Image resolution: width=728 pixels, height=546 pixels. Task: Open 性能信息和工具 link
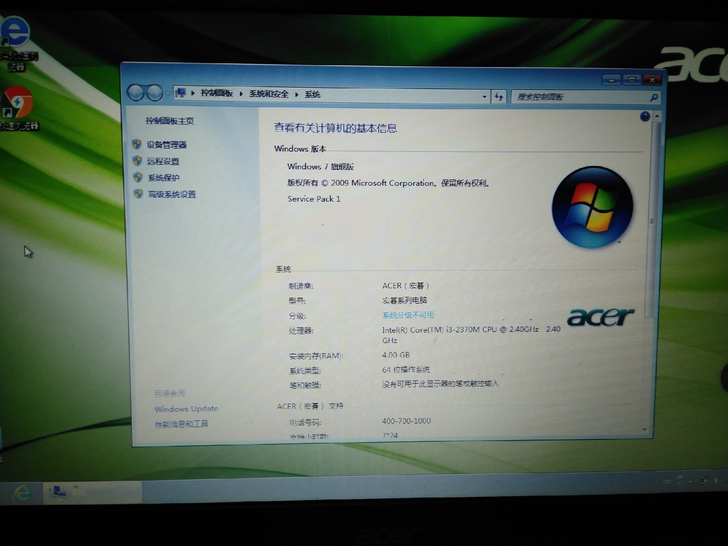coord(181,424)
